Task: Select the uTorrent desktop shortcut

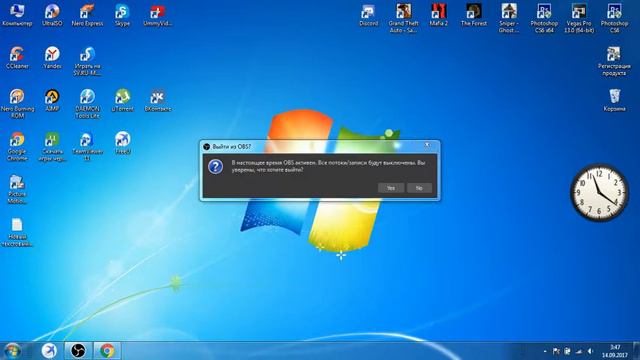Action: [x=122, y=100]
